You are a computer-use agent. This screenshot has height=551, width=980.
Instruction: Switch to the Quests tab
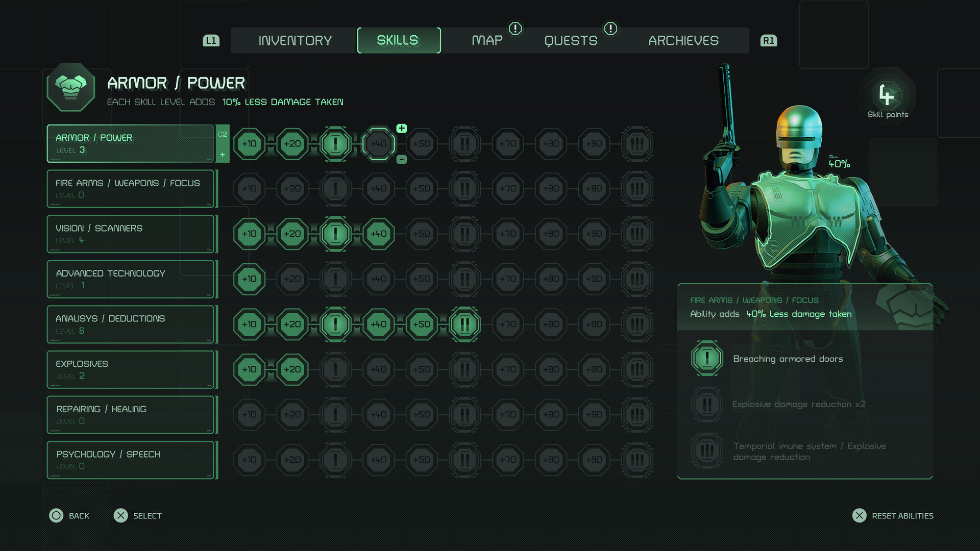(x=571, y=40)
